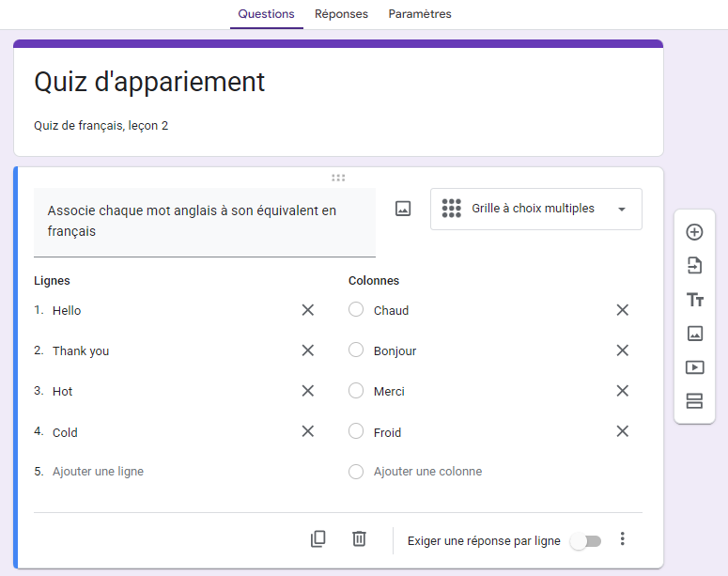The width and height of the screenshot is (728, 576).
Task: Click Ajouter une colonne
Action: point(427,472)
